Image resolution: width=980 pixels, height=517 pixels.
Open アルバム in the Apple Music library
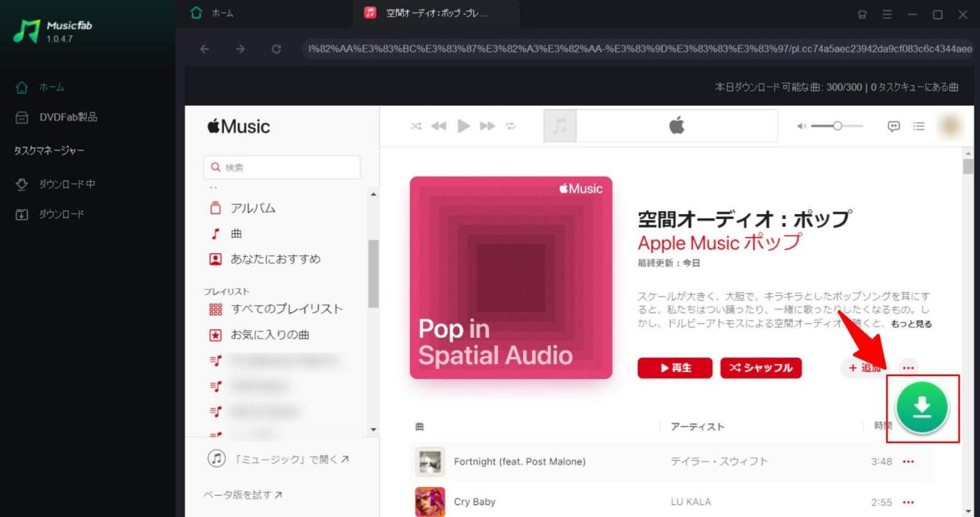point(242,208)
